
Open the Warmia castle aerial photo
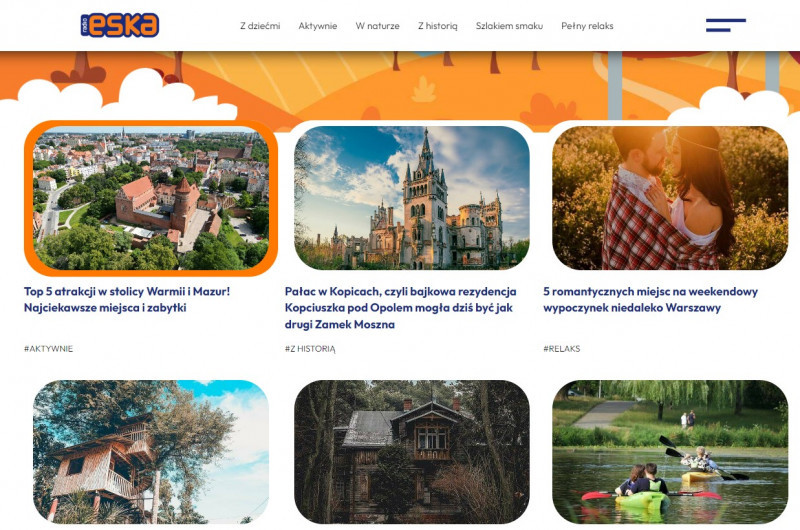tap(151, 198)
